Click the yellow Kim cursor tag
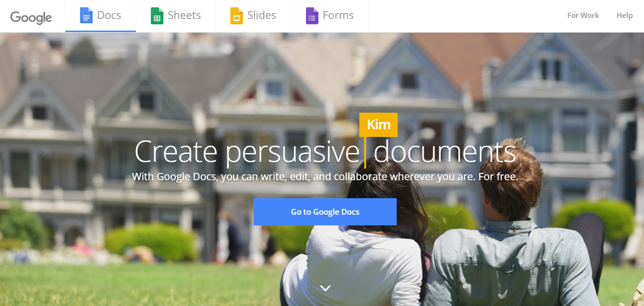This screenshot has width=644, height=306. tap(379, 125)
